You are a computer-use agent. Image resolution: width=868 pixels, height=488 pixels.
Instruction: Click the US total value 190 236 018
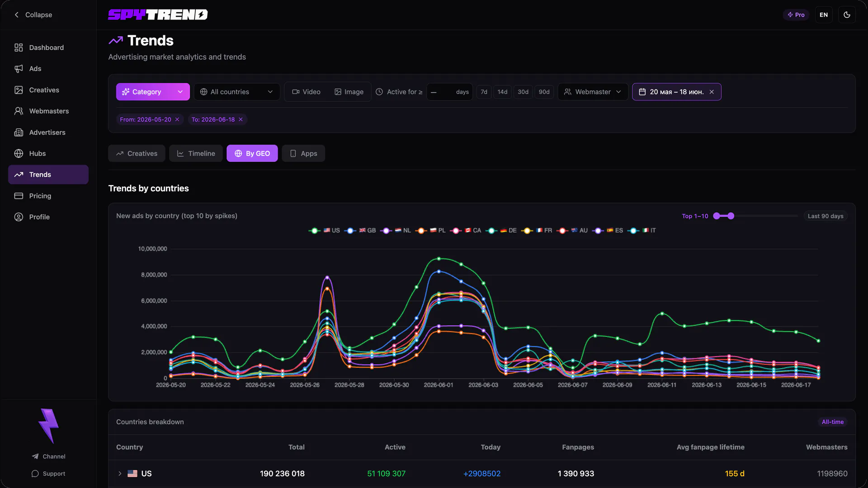coord(282,474)
